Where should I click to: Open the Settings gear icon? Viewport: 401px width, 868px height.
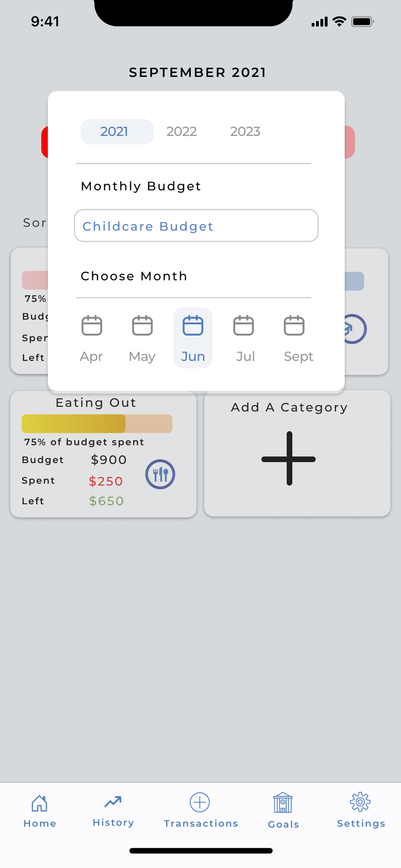click(x=360, y=802)
